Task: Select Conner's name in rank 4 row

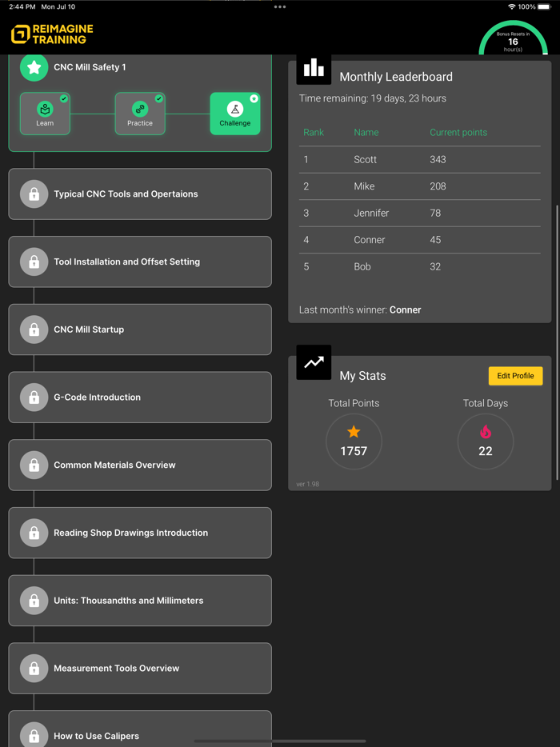Action: pos(370,240)
